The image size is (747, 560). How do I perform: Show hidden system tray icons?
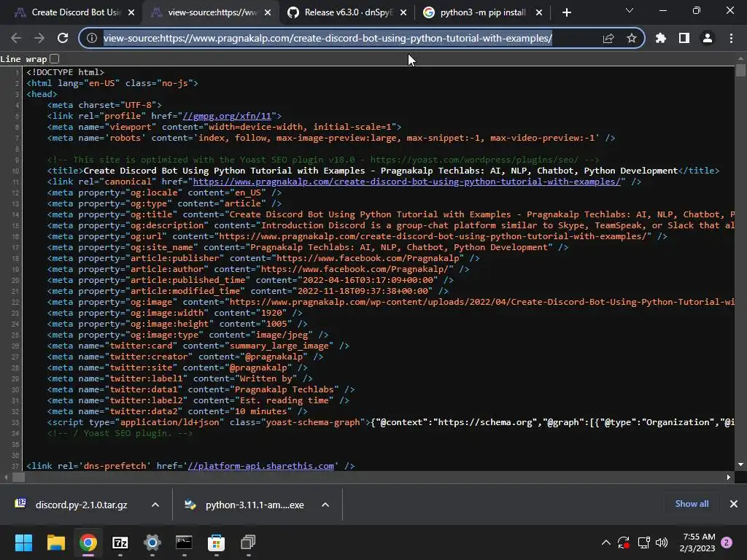click(x=606, y=542)
